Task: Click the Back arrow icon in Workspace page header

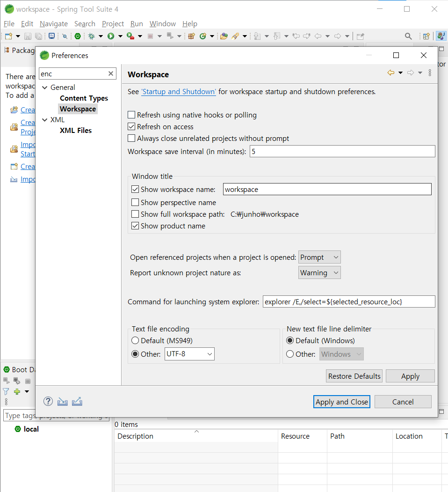Action: 391,73
